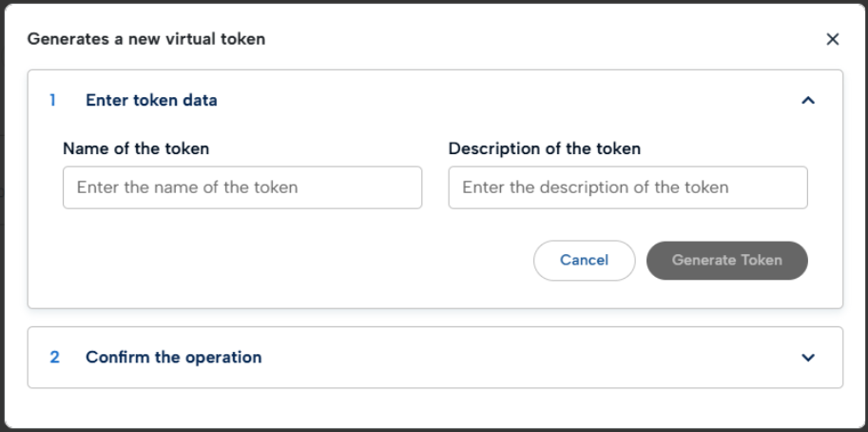Click 'Enter the description of the token' placeholder
The height and width of the screenshot is (432, 868).
[x=595, y=187]
